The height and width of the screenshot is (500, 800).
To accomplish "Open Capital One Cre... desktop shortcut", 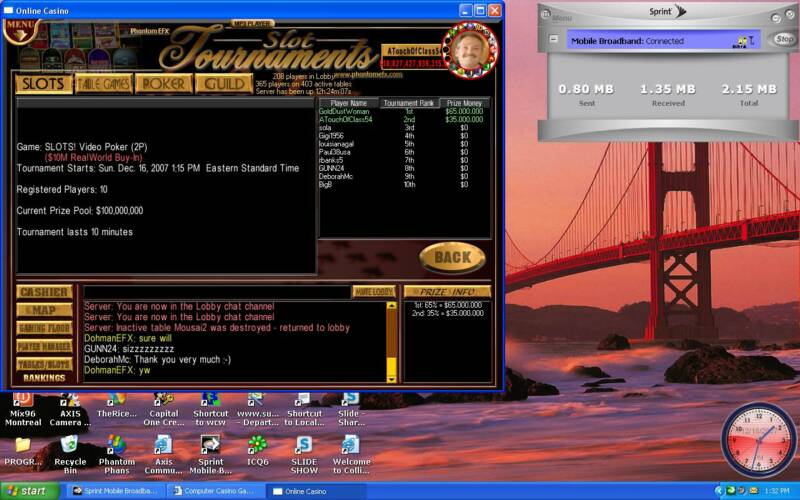I will click(x=164, y=410).
